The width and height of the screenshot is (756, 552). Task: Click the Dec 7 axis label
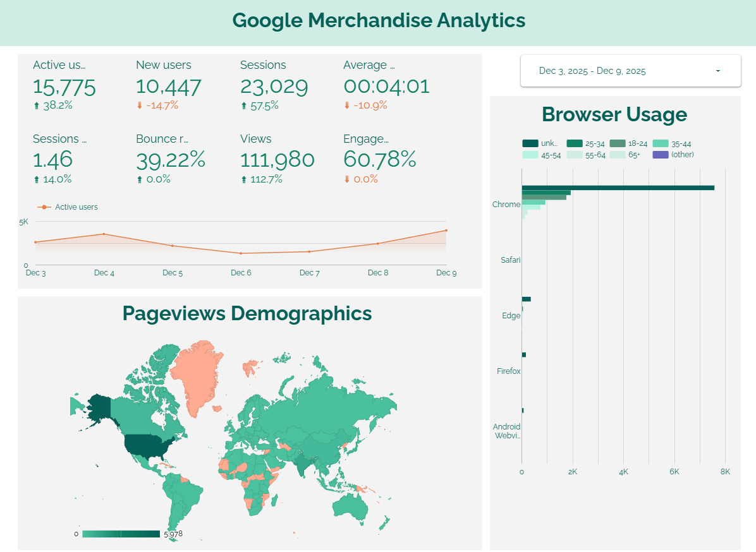pos(310,273)
